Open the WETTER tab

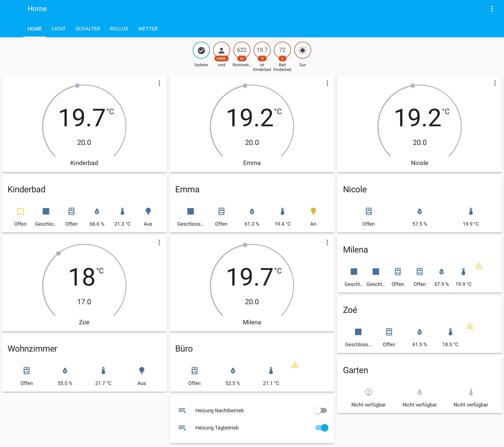148,29
